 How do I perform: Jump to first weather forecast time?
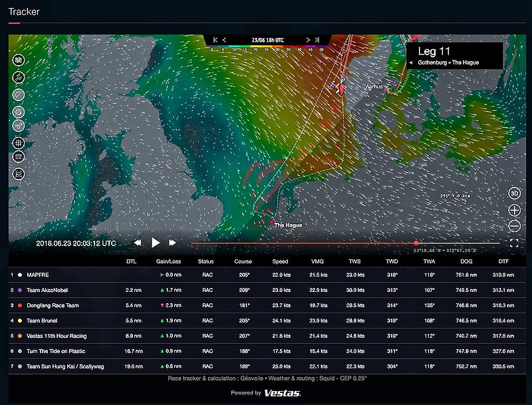pos(215,40)
